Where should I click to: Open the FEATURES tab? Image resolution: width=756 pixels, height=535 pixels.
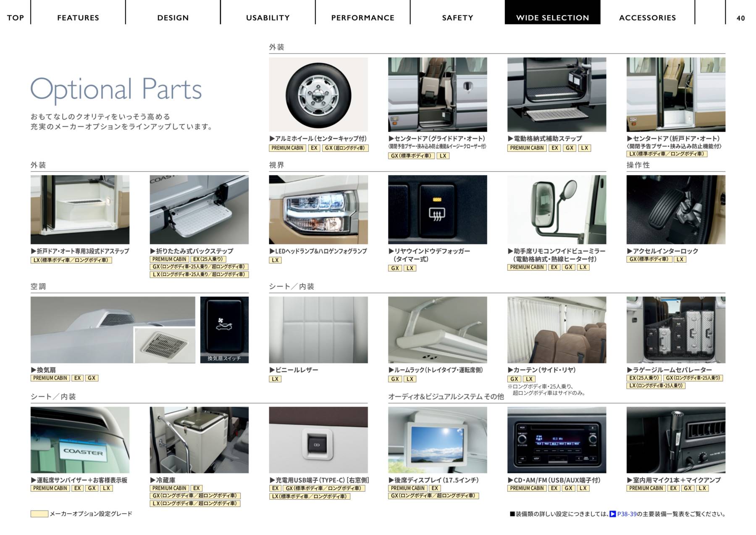click(x=78, y=18)
